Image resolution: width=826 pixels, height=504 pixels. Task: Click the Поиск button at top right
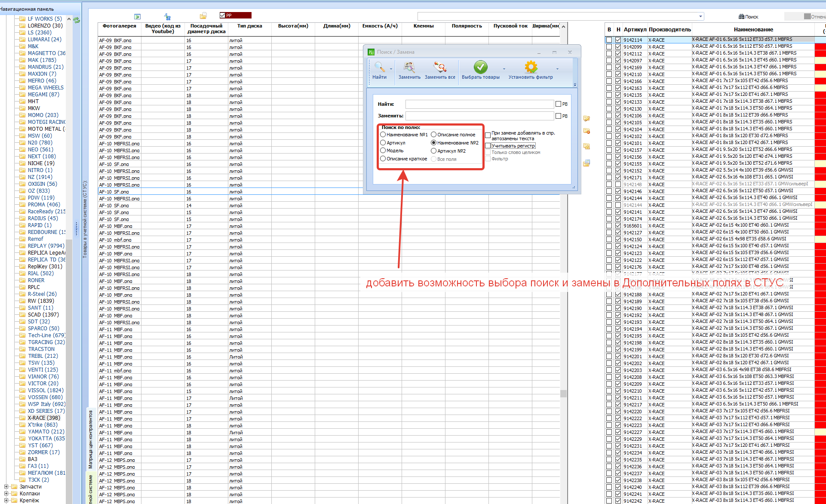[x=749, y=17]
